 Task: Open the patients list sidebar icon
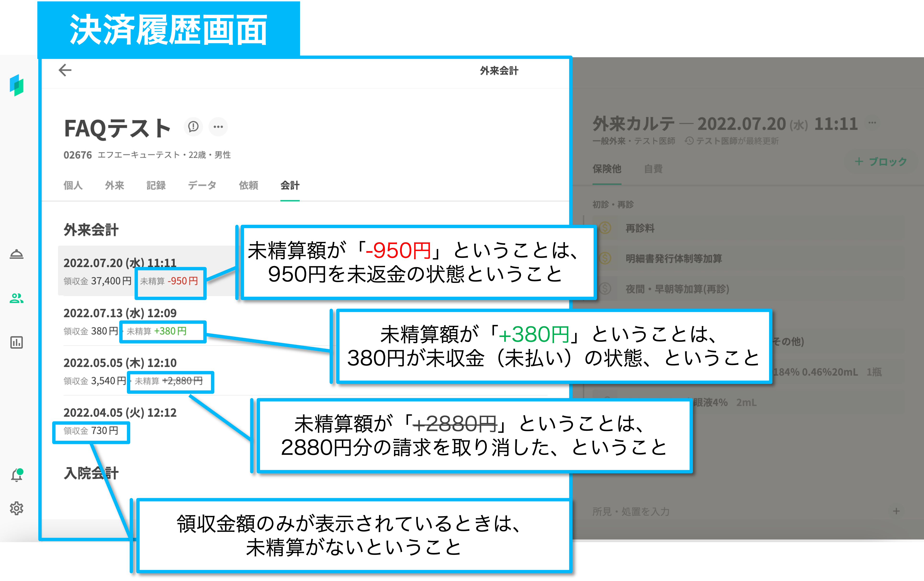point(17,298)
